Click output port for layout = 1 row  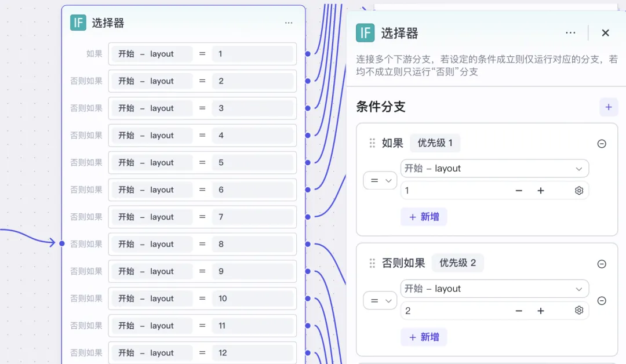[x=308, y=54]
